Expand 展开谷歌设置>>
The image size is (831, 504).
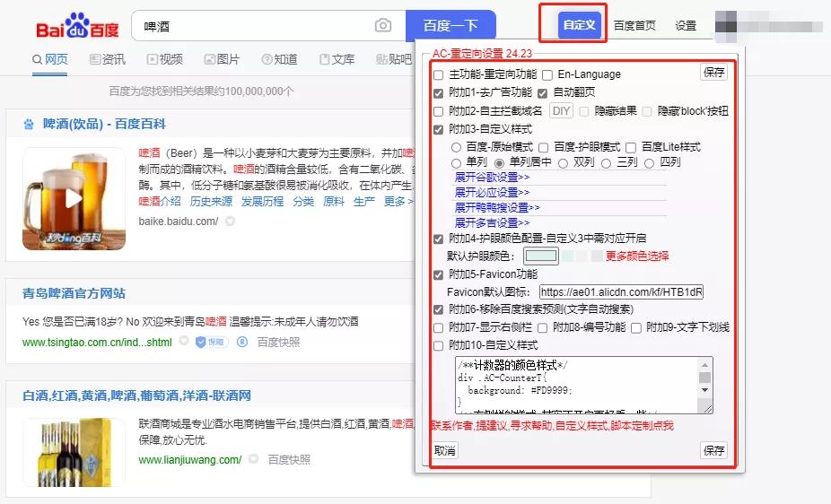coord(492,178)
